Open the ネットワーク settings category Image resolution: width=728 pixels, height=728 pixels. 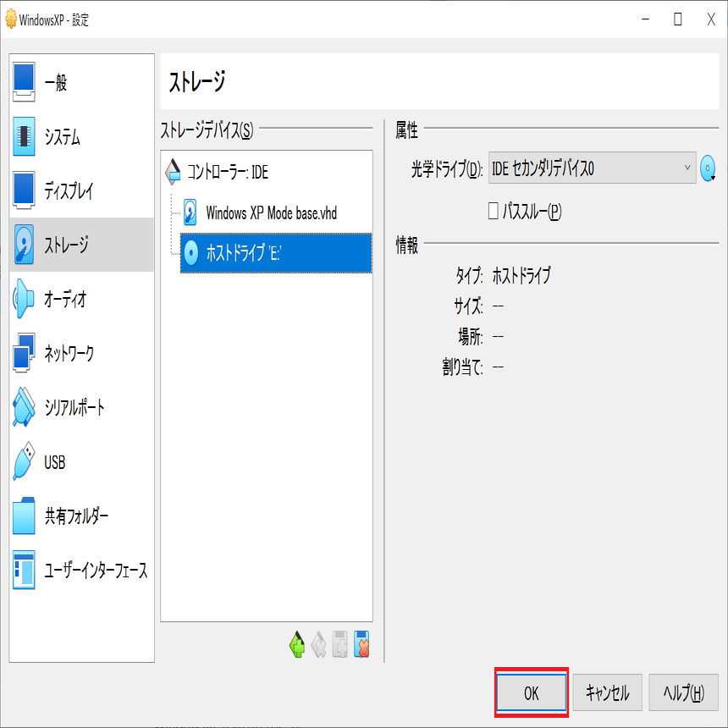82,353
